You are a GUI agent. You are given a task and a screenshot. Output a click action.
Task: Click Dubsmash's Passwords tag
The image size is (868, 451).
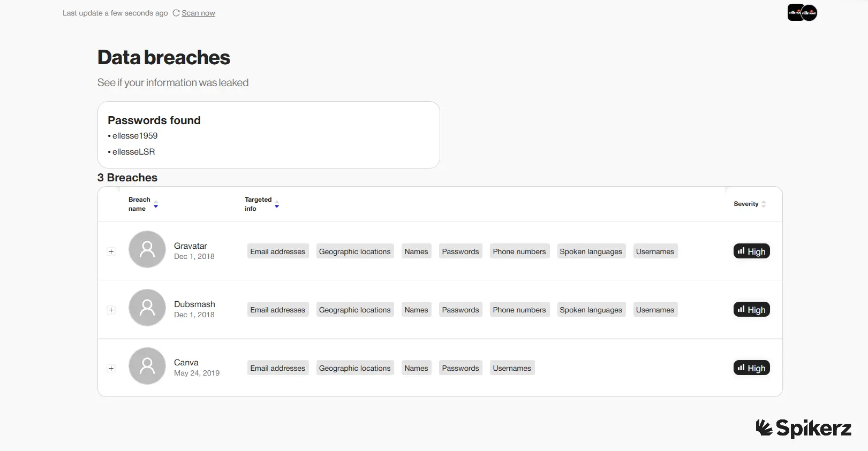click(461, 310)
